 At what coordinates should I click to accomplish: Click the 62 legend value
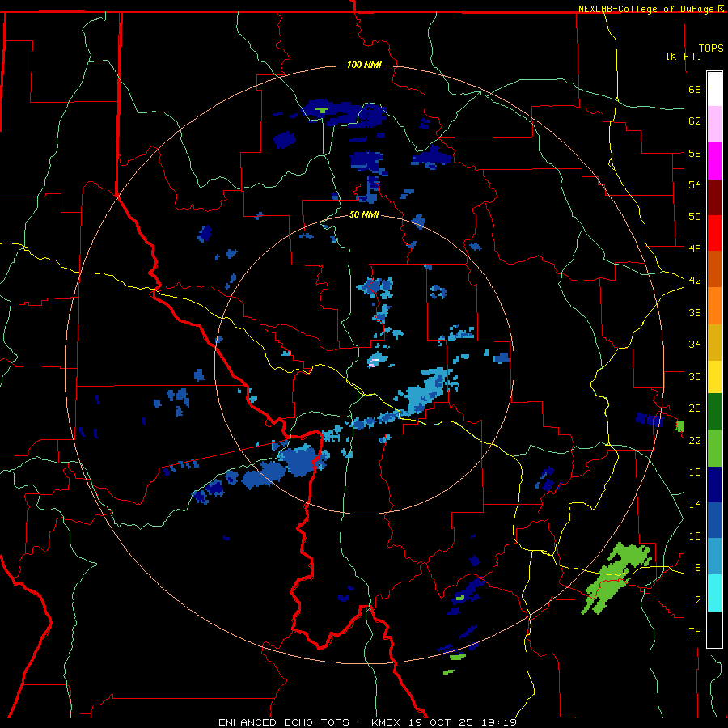point(695,121)
